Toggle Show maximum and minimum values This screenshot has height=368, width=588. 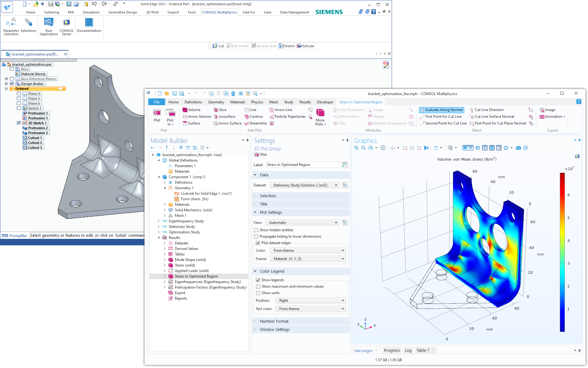click(258, 286)
